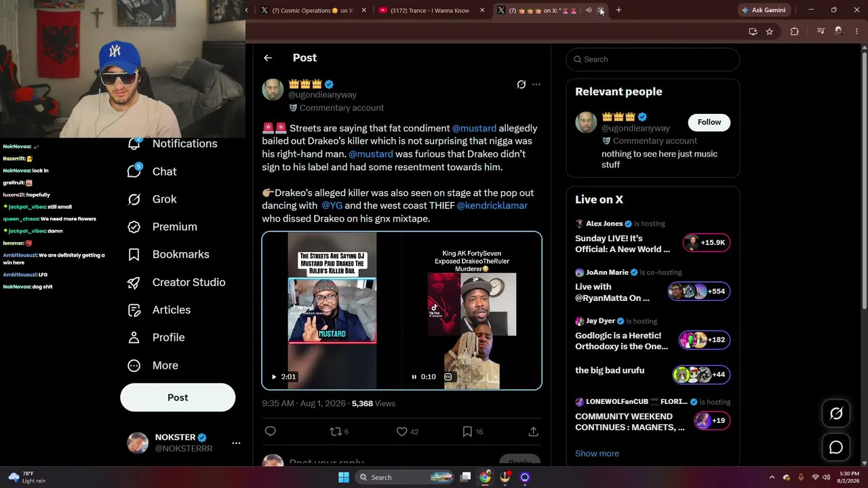The height and width of the screenshot is (488, 868).
Task: Open Chrome from the taskbar
Action: coord(485,477)
